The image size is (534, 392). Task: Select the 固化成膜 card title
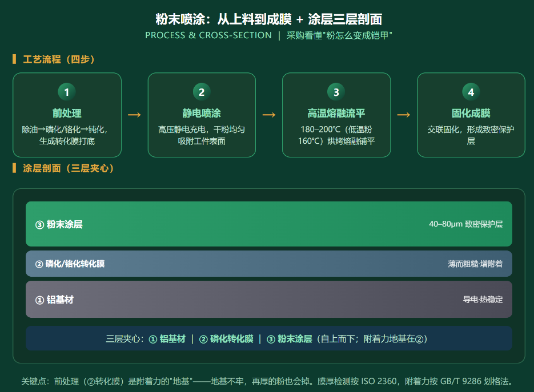471,114
